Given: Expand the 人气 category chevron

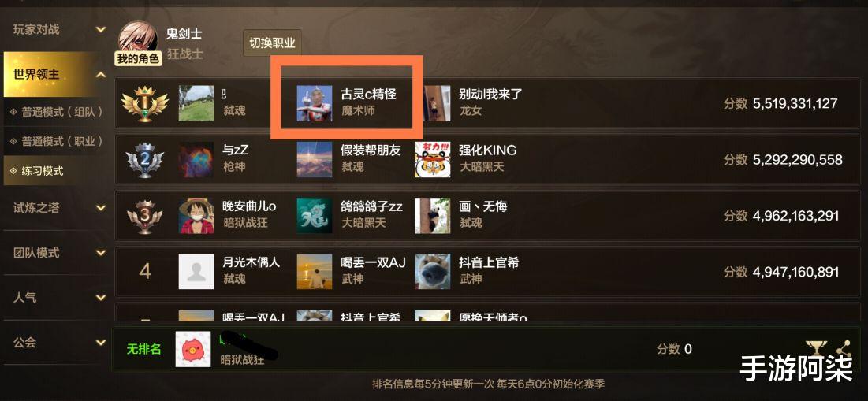Looking at the screenshot, I should [101, 298].
